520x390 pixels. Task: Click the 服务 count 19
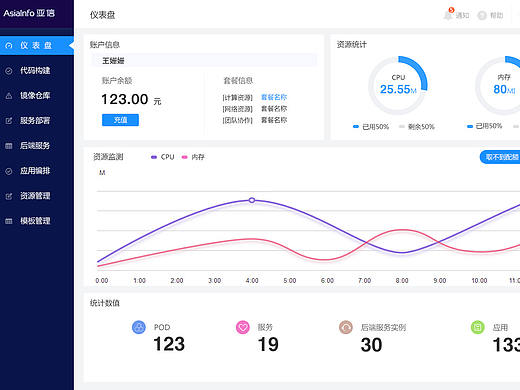point(268,345)
